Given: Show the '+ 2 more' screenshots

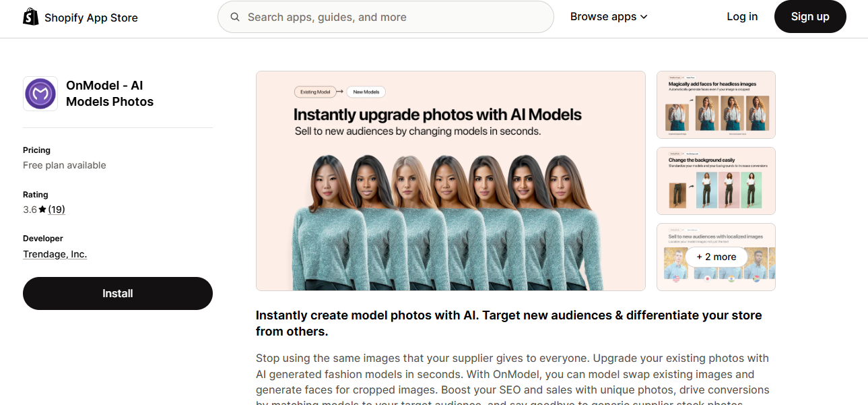Looking at the screenshot, I should [716, 257].
